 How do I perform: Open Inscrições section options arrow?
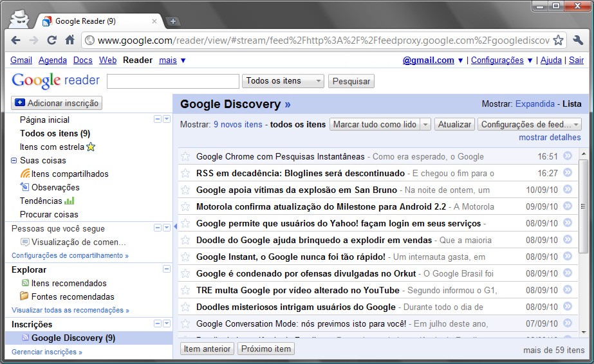tap(167, 323)
